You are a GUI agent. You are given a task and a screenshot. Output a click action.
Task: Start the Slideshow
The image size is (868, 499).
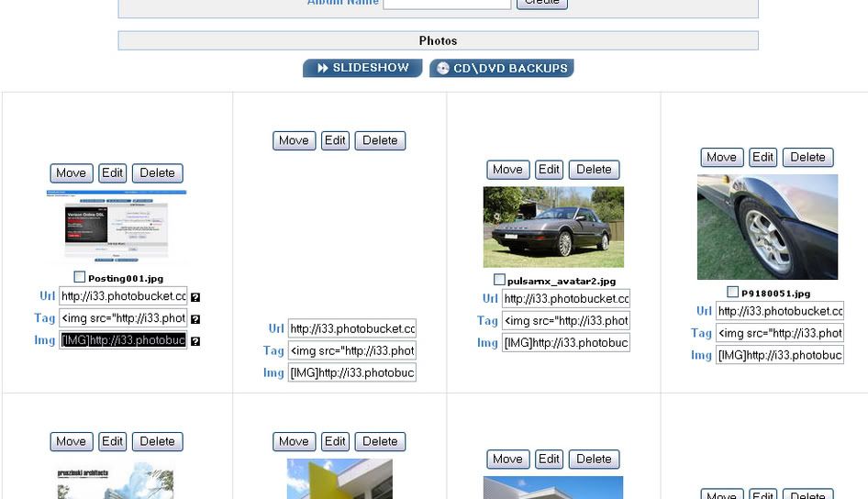point(362,68)
